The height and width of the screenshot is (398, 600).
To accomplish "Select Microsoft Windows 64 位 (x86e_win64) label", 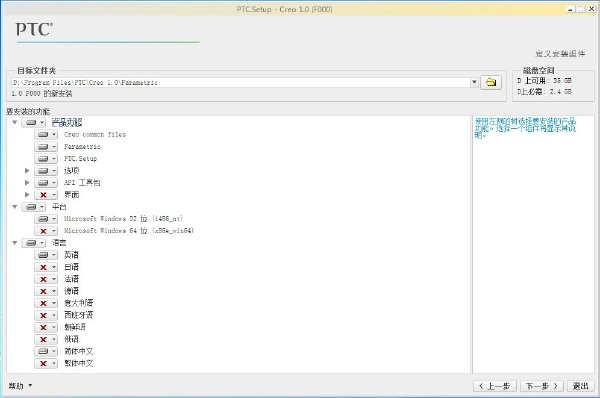I will click(129, 231).
